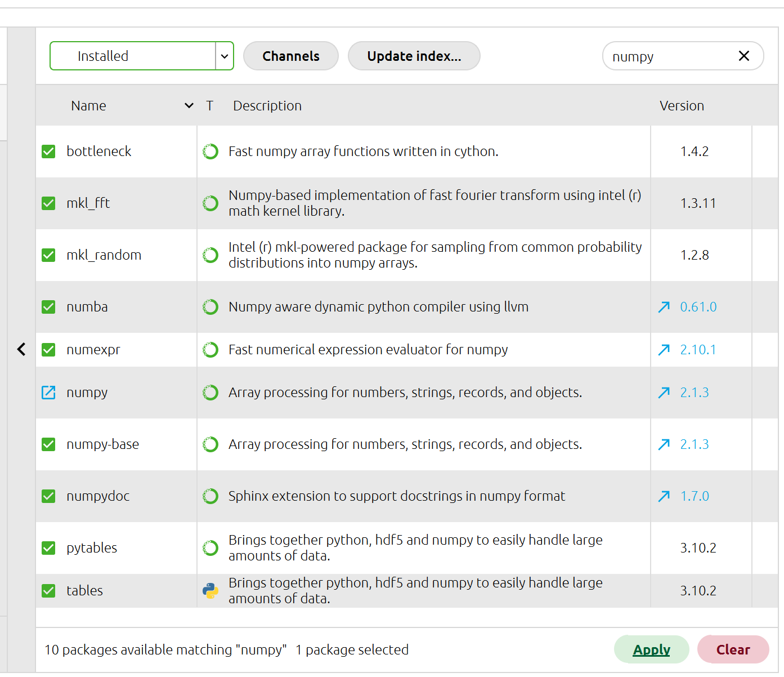Click the conda type icon for mkl_random

(210, 255)
